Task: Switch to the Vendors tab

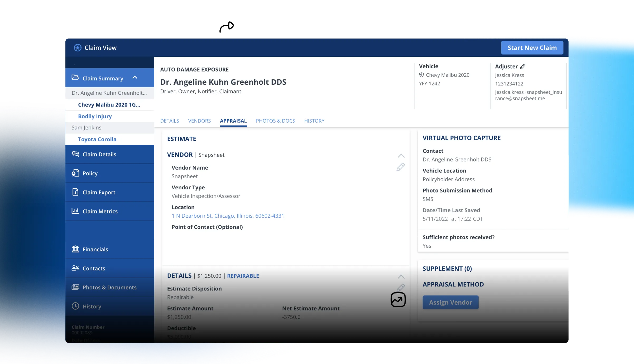Action: pos(199,121)
